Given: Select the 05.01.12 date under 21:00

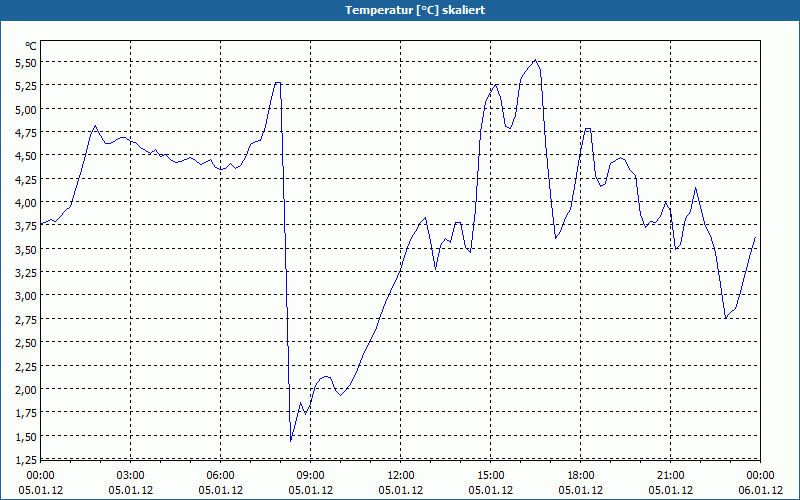Looking at the screenshot, I should [x=670, y=490].
